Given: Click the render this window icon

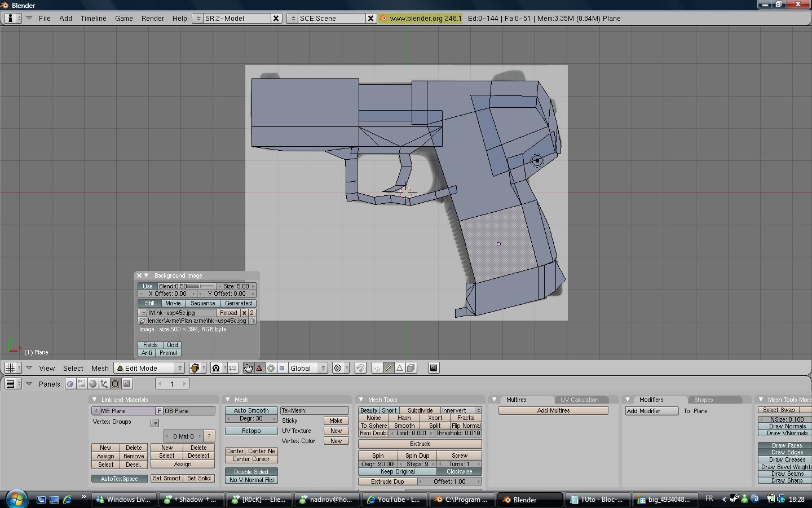Looking at the screenshot, I should point(434,368).
